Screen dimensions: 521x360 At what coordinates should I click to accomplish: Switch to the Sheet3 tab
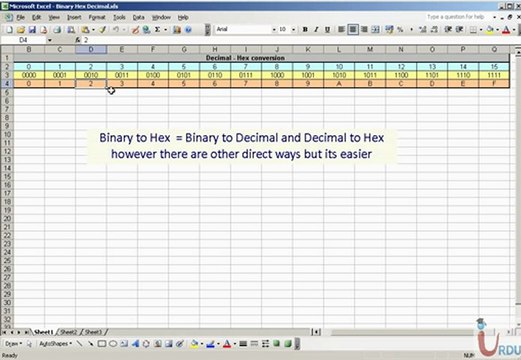coord(93,332)
